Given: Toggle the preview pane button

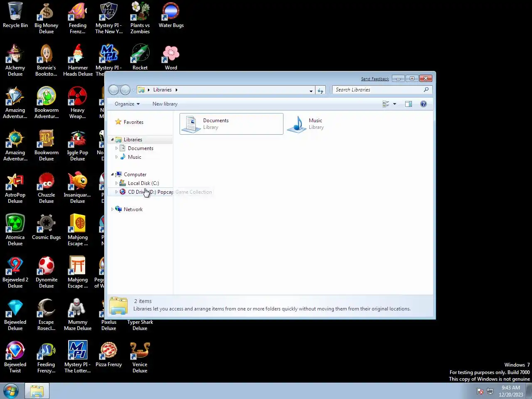Looking at the screenshot, I should 409,104.
